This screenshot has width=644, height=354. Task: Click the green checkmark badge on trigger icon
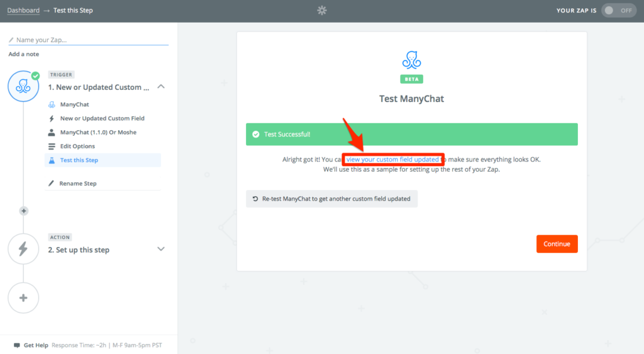36,75
